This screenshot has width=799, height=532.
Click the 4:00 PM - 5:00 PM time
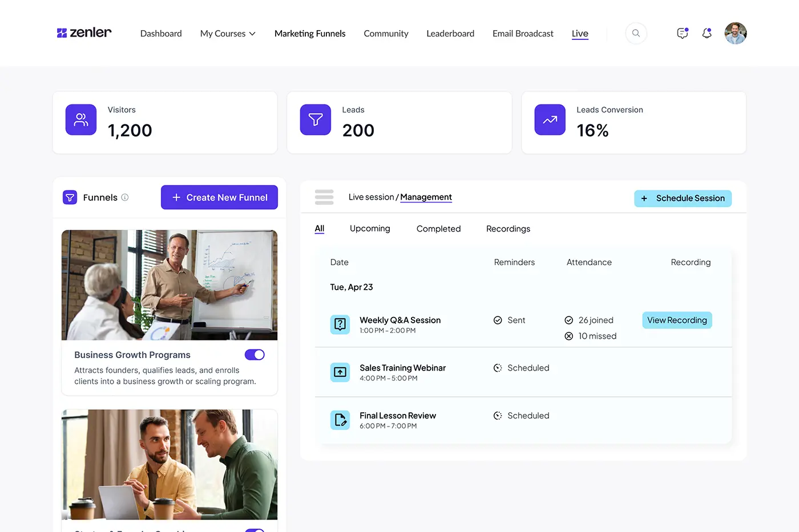click(x=389, y=379)
